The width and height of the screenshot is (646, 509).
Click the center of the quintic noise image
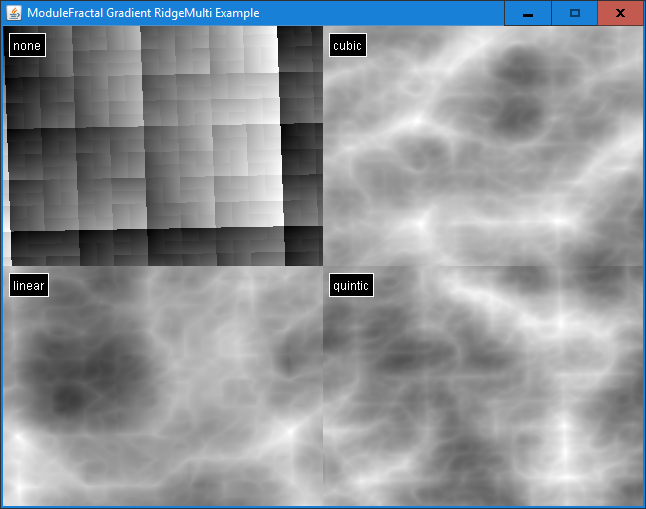click(x=483, y=386)
